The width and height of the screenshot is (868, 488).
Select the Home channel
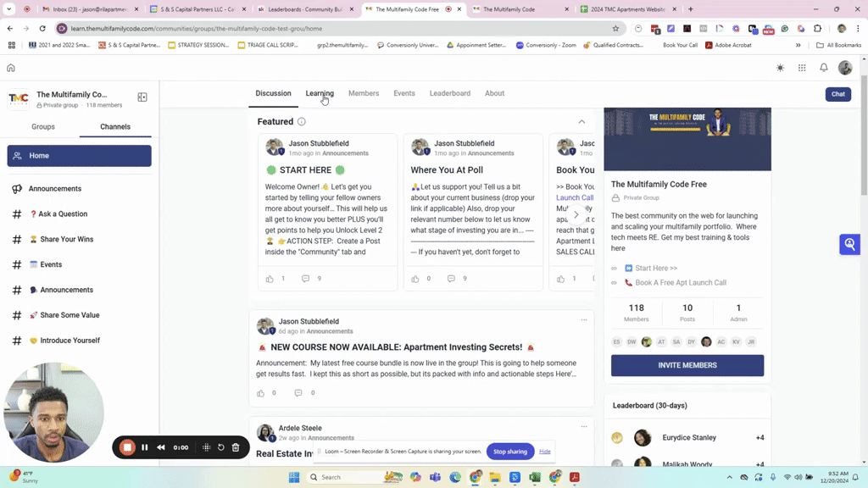pos(79,156)
